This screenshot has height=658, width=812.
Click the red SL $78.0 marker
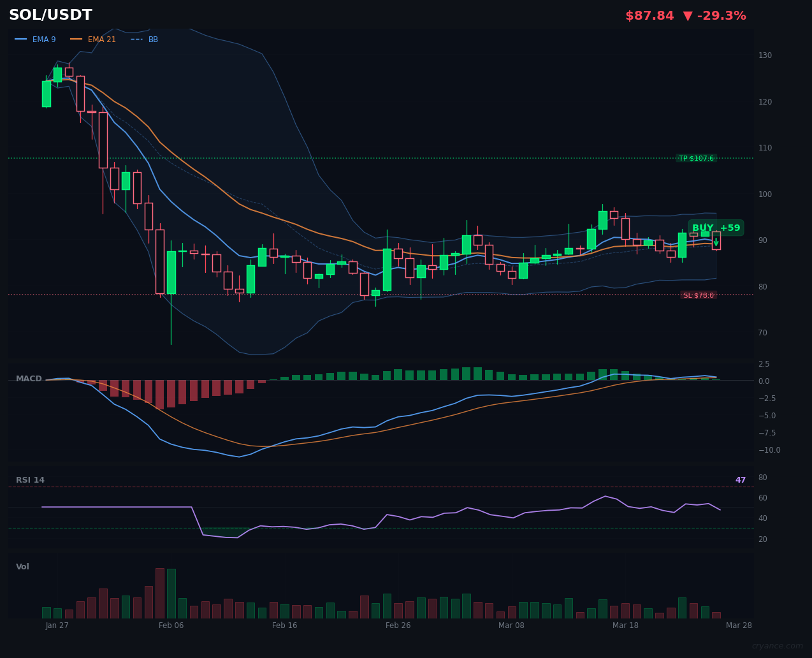coord(699,295)
